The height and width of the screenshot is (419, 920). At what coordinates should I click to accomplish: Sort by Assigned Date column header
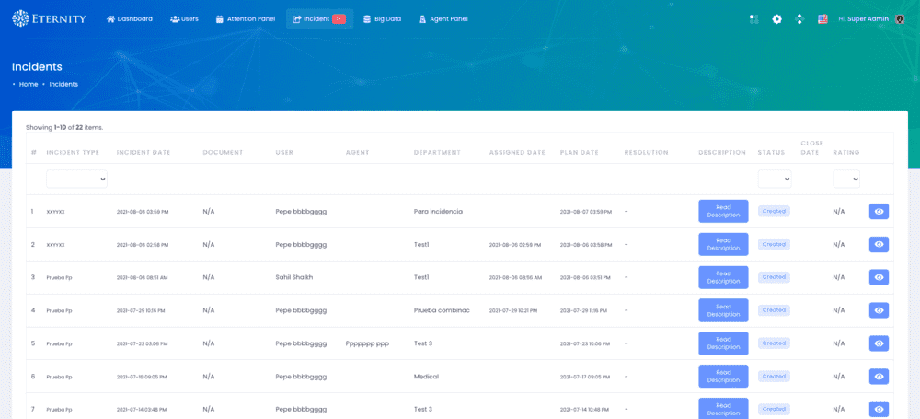(x=518, y=153)
